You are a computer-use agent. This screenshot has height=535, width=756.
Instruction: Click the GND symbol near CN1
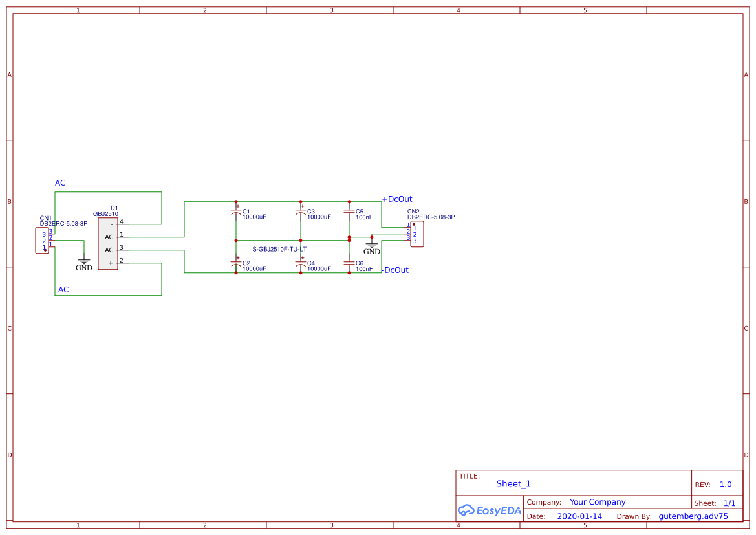coord(84,265)
